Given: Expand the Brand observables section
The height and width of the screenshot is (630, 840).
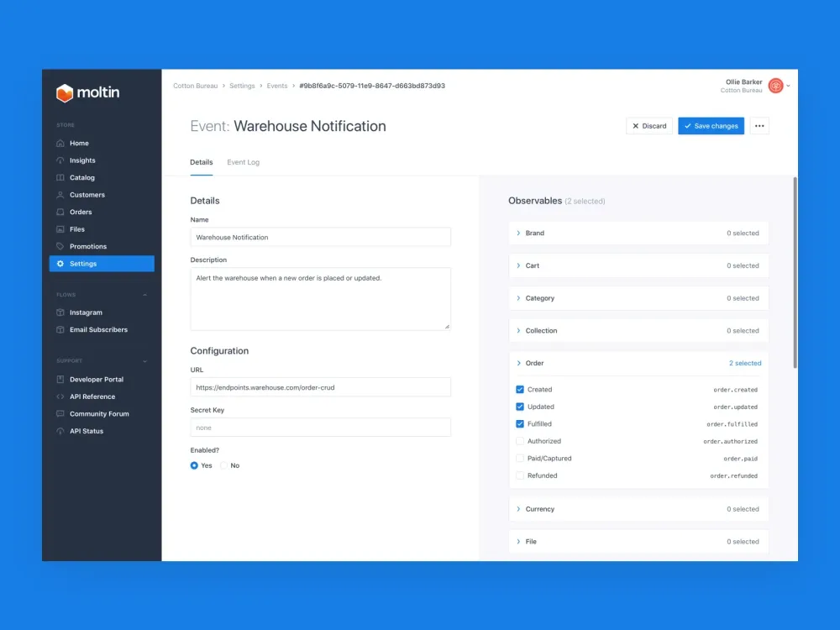Looking at the screenshot, I should (x=519, y=234).
